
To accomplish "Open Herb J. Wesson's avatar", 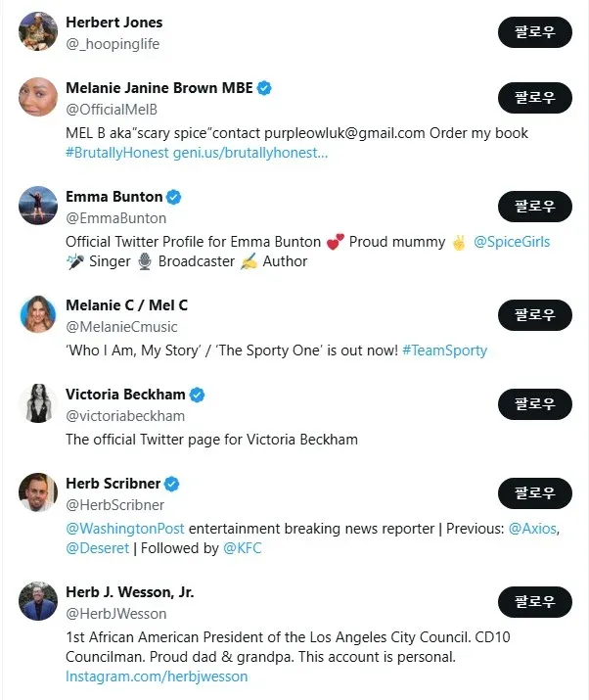I will 38,600.
